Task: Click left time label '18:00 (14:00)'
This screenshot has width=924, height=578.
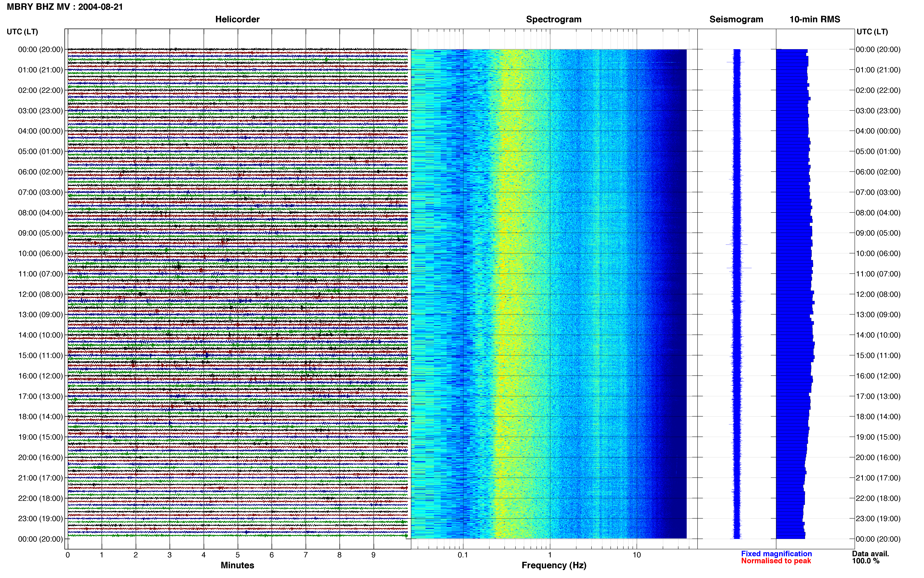Action: tap(41, 417)
